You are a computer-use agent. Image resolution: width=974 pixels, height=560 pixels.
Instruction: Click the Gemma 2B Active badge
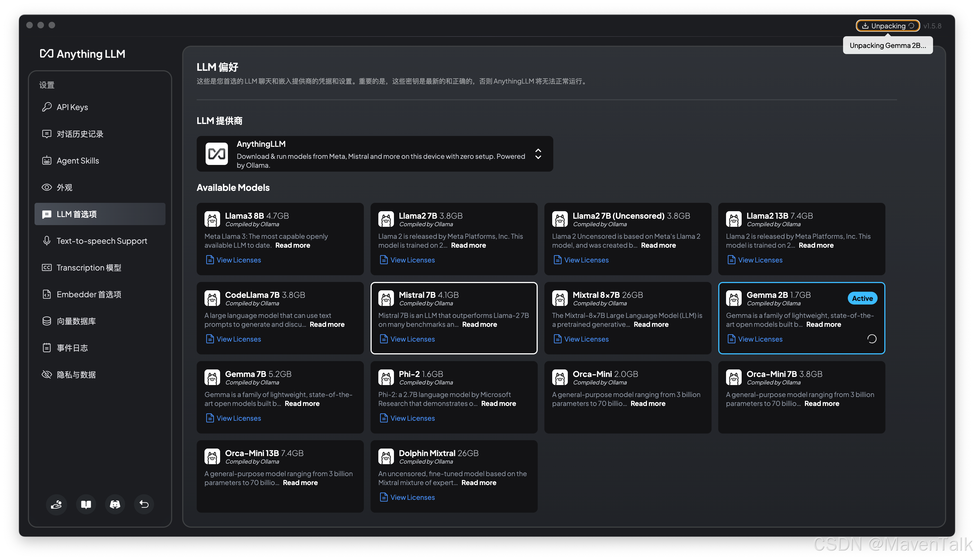(862, 298)
